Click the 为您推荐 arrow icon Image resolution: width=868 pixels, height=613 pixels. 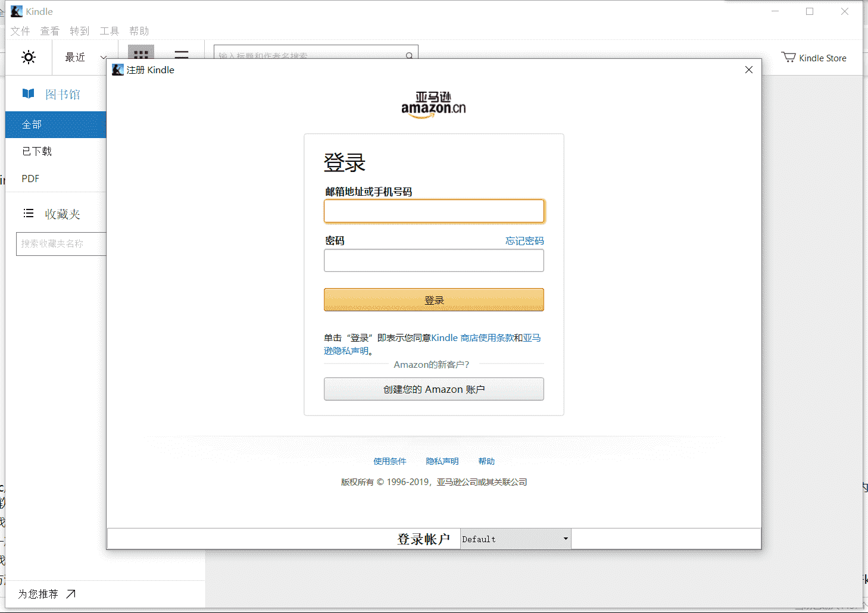click(71, 594)
